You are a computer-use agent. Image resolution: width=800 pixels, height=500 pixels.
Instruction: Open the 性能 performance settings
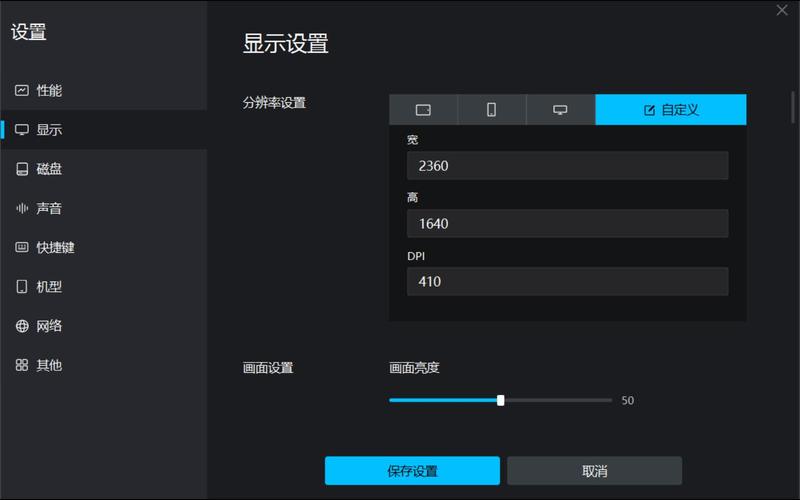[104, 90]
